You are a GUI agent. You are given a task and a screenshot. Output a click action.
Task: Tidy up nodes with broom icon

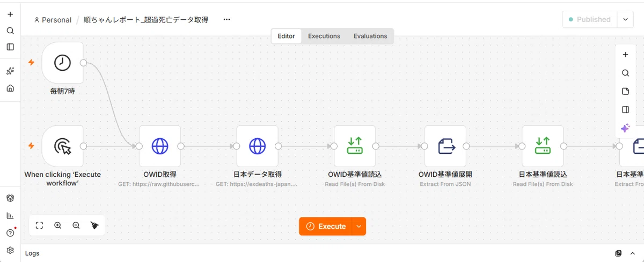94,226
